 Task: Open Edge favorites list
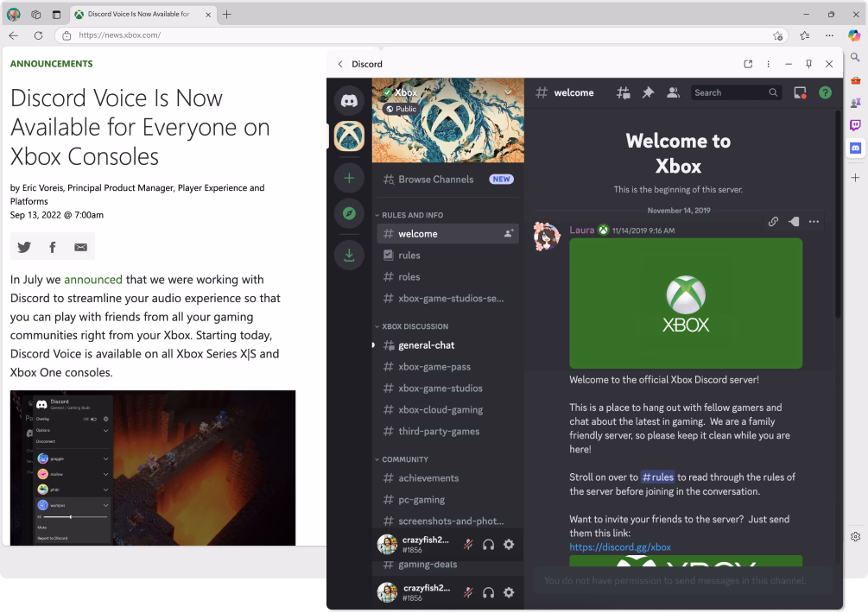click(x=805, y=35)
